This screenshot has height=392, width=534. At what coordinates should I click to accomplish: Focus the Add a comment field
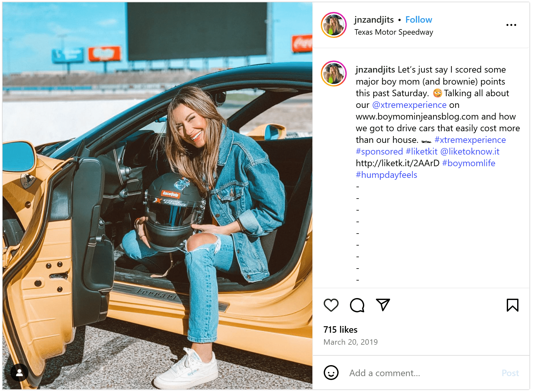421,373
